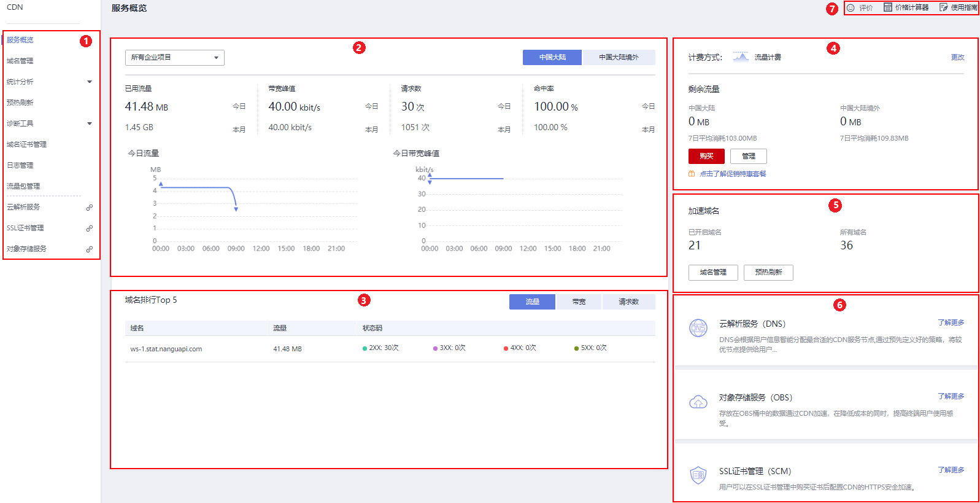Open the 所有企业项目 dropdown
Image resolution: width=980 pixels, height=503 pixels.
[175, 58]
